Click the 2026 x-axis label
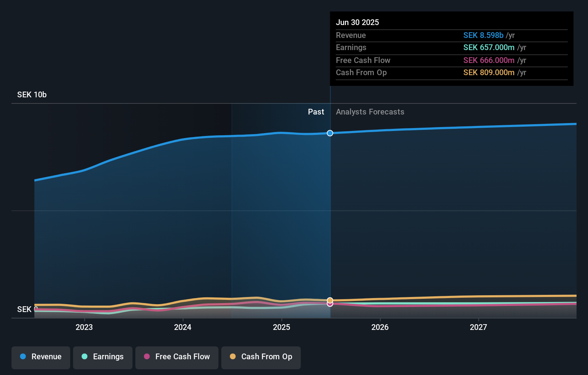Screen dimensions: 588x375 (380, 327)
